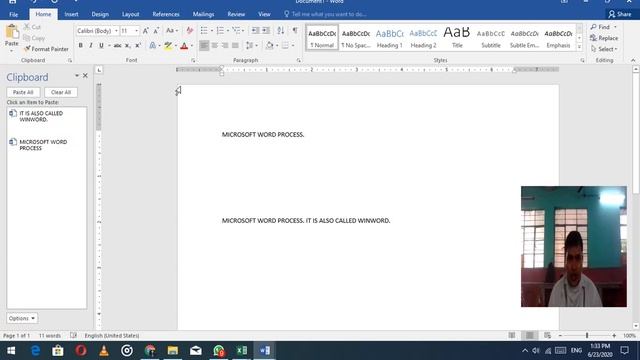Image resolution: width=640 pixels, height=360 pixels.
Task: Apply the text highlight color
Action: coord(168,46)
